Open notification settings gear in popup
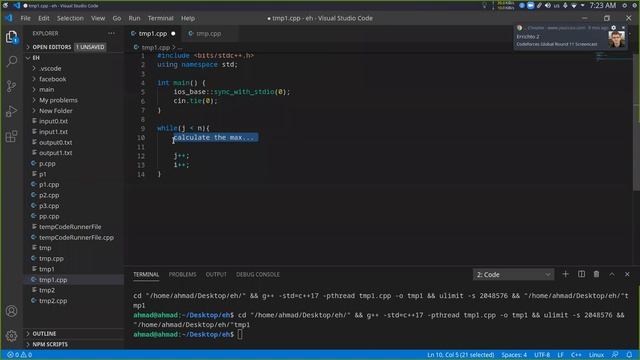Viewport: 640px width, 360px height. point(613,28)
